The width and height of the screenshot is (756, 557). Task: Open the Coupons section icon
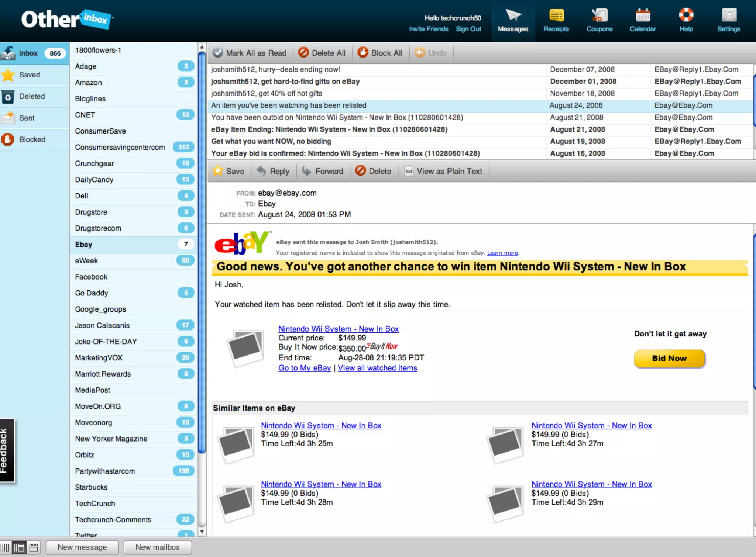click(x=599, y=15)
